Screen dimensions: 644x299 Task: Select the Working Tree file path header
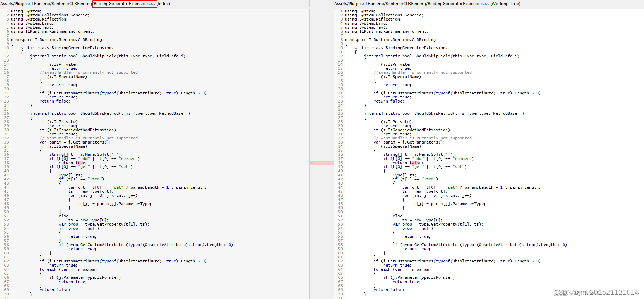[x=427, y=4]
